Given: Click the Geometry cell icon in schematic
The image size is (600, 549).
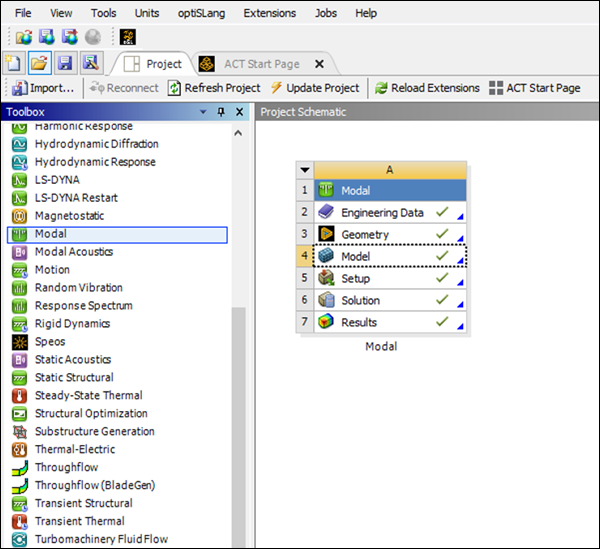Looking at the screenshot, I should pos(326,235).
